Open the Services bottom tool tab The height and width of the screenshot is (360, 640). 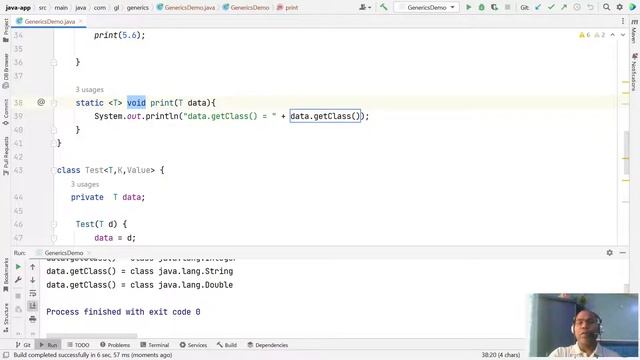(x=193, y=345)
